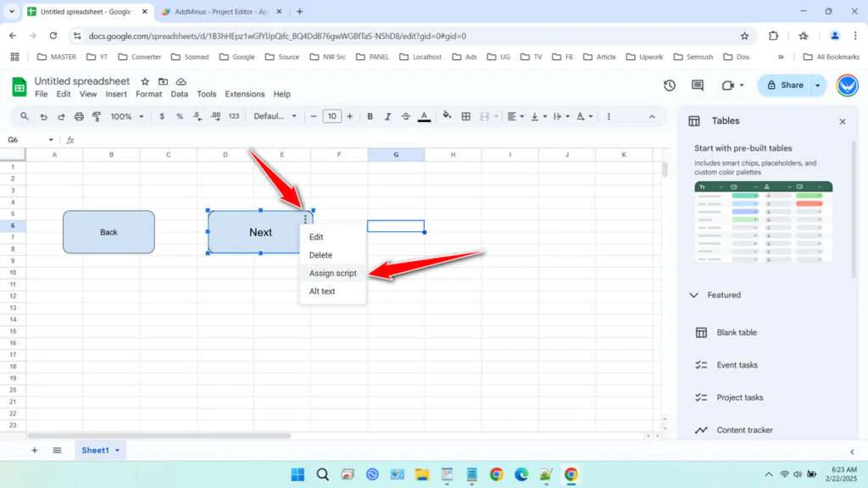
Task: Toggle bold formatting
Action: click(x=369, y=116)
